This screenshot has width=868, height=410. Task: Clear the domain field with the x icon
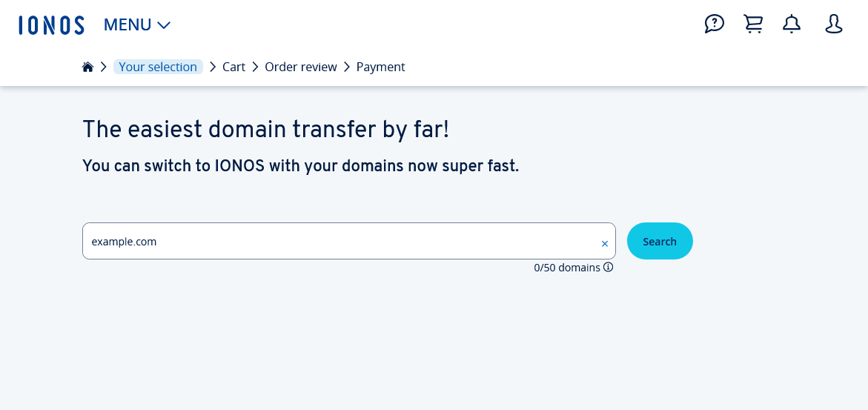(x=604, y=243)
